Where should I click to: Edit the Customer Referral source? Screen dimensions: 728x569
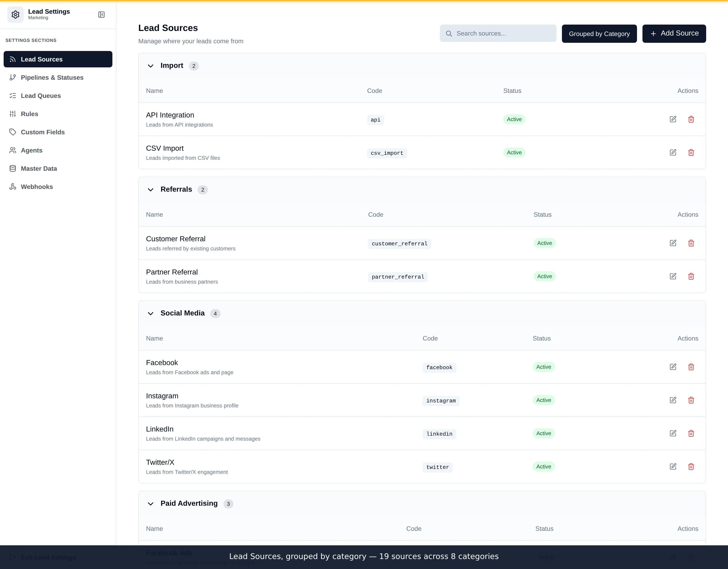click(673, 243)
